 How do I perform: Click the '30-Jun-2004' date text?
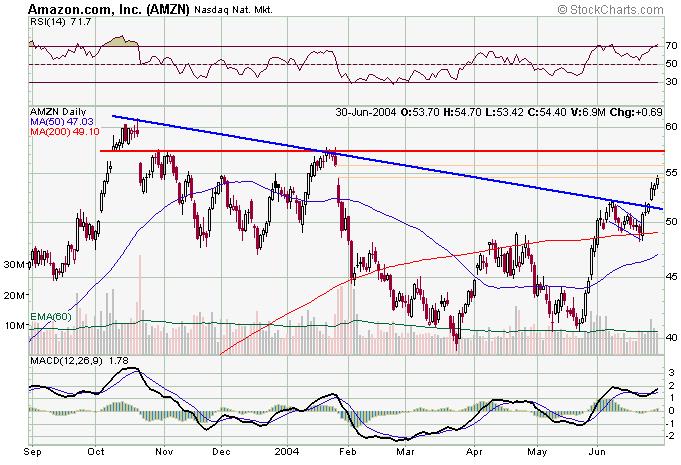tap(366, 112)
